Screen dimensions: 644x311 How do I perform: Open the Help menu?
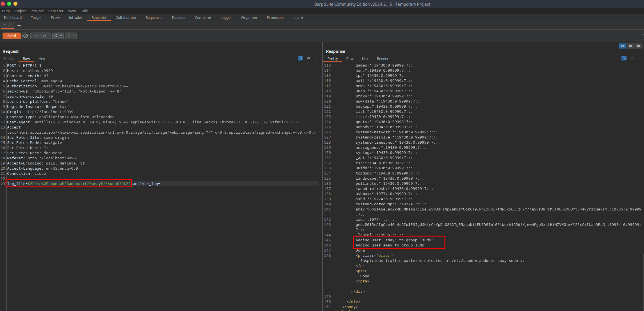coord(84,11)
